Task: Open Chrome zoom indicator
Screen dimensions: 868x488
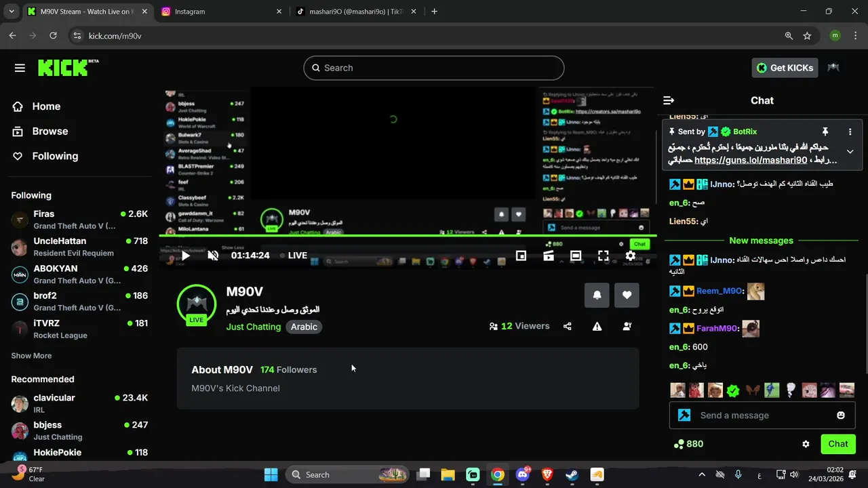Action: (x=789, y=36)
